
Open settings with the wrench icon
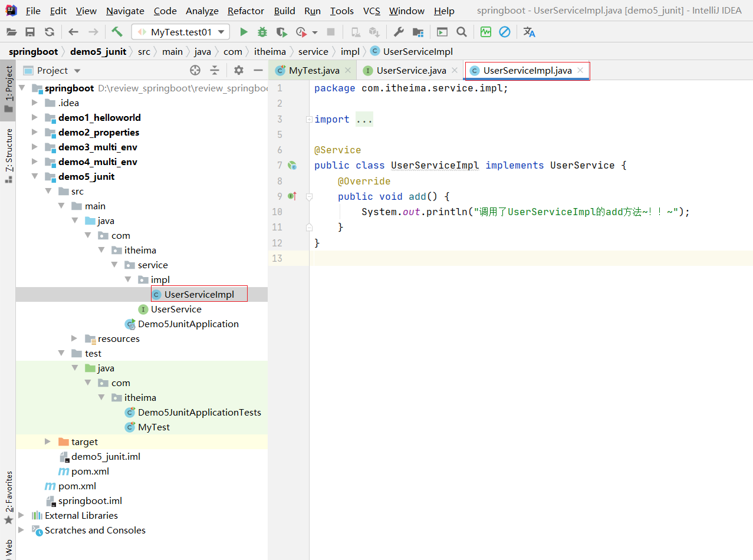pyautogui.click(x=399, y=32)
